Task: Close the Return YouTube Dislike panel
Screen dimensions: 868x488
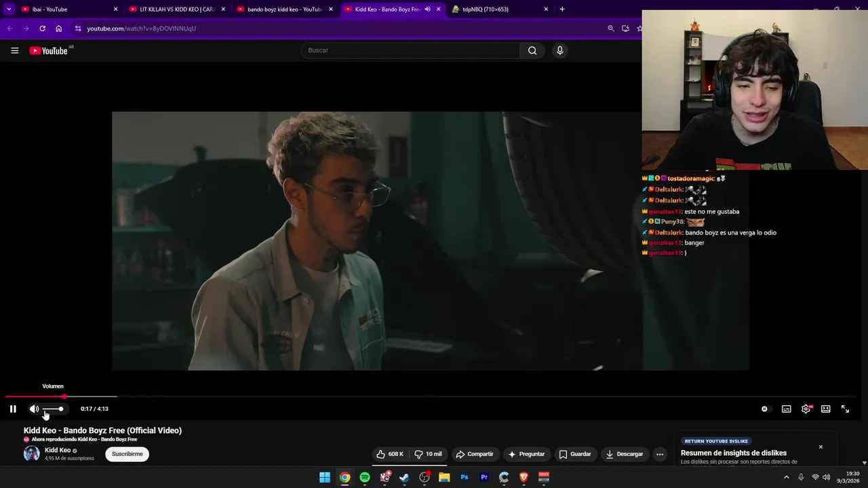Action: 821,447
